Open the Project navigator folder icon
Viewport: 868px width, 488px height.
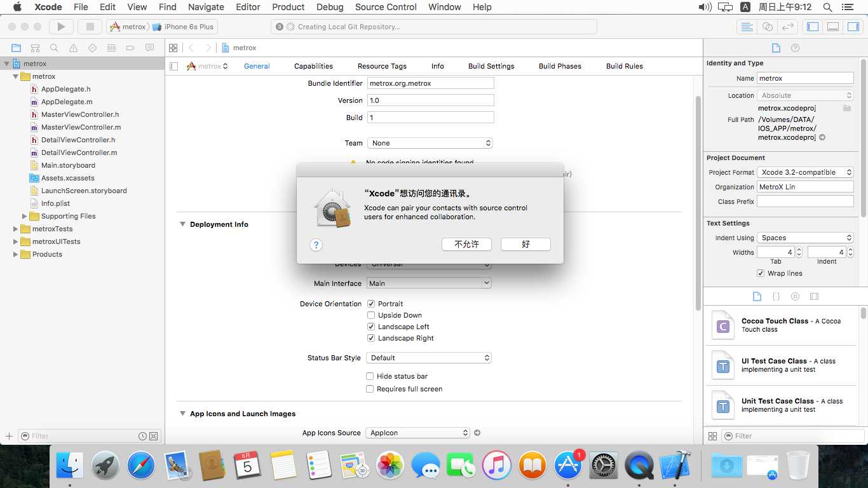(16, 48)
